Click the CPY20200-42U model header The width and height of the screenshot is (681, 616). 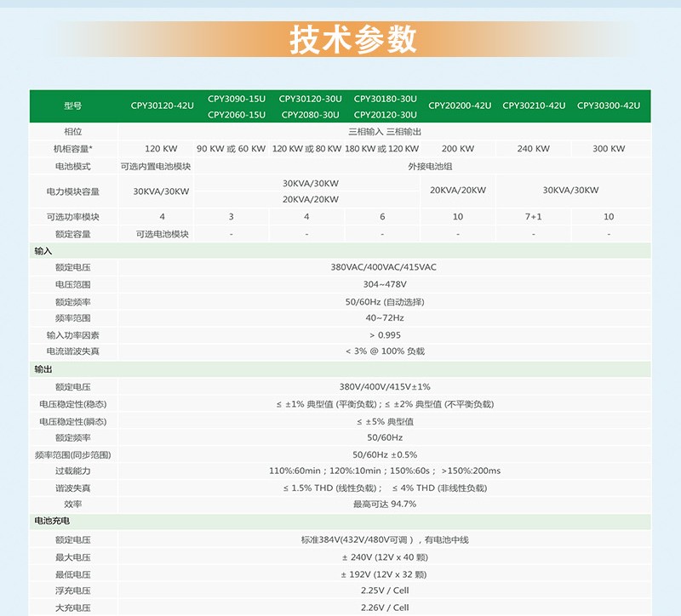click(460, 106)
